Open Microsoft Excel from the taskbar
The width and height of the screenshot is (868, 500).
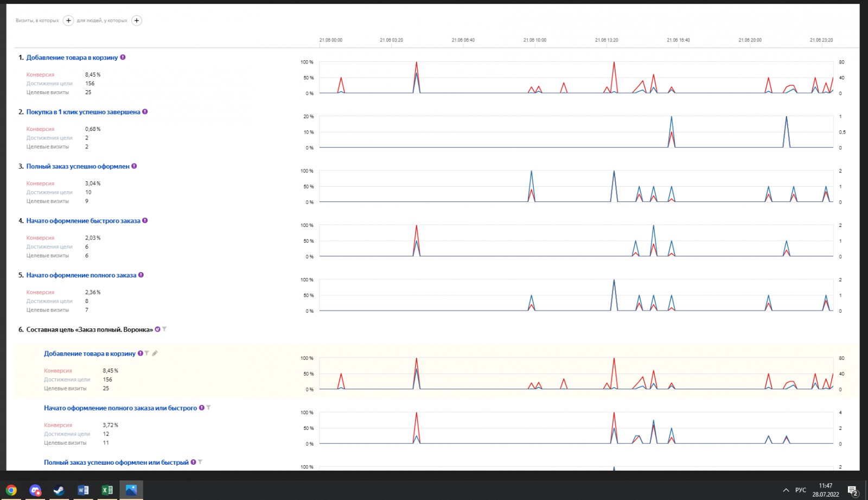(107, 490)
